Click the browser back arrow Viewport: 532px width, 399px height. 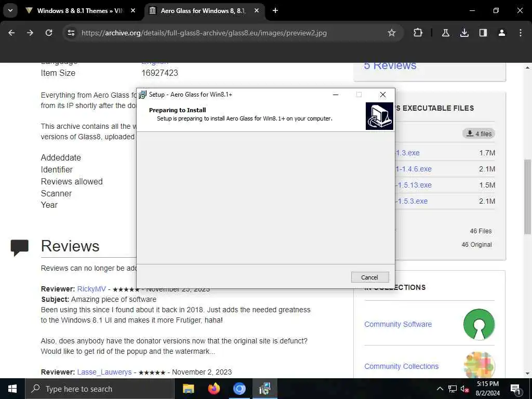[x=11, y=33]
